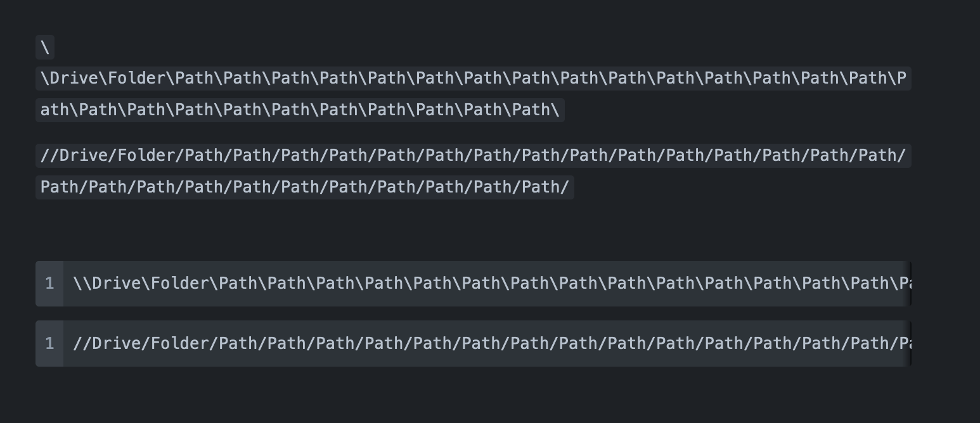
Task: Click the clipped right edge of backslash code block
Action: click(907, 284)
